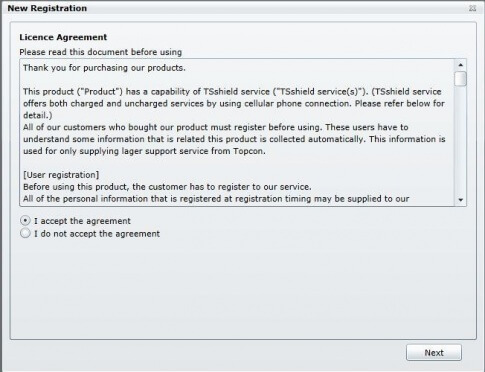Screen dimensions: 485x372
Task: Click the word 'detail.)' in licence text
Action: point(38,115)
